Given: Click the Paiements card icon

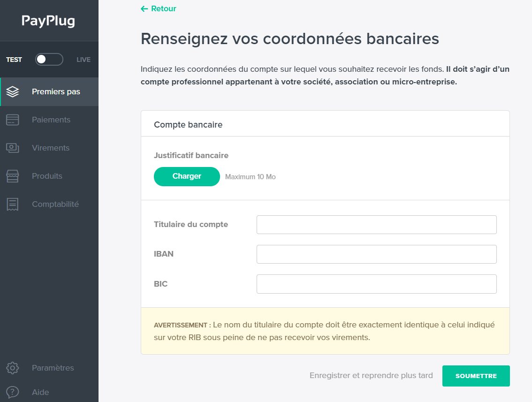Looking at the screenshot, I should 13,120.
